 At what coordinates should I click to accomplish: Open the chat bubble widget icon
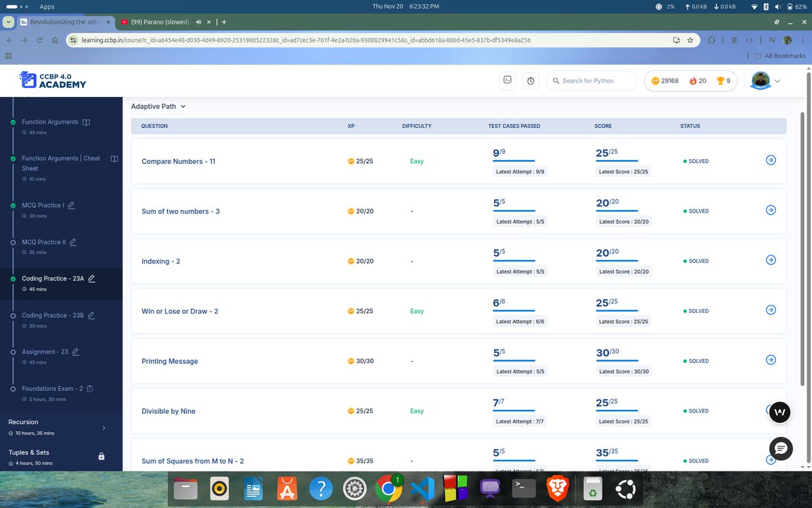coord(781,448)
